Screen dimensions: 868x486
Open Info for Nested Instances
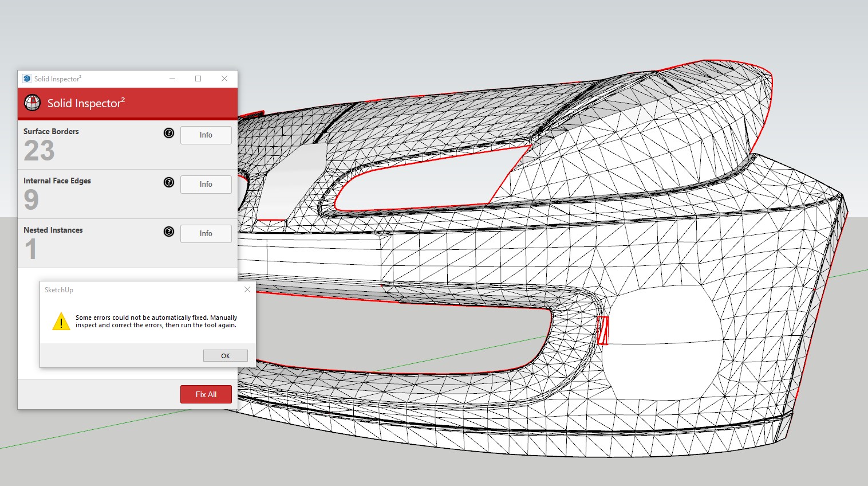click(206, 234)
